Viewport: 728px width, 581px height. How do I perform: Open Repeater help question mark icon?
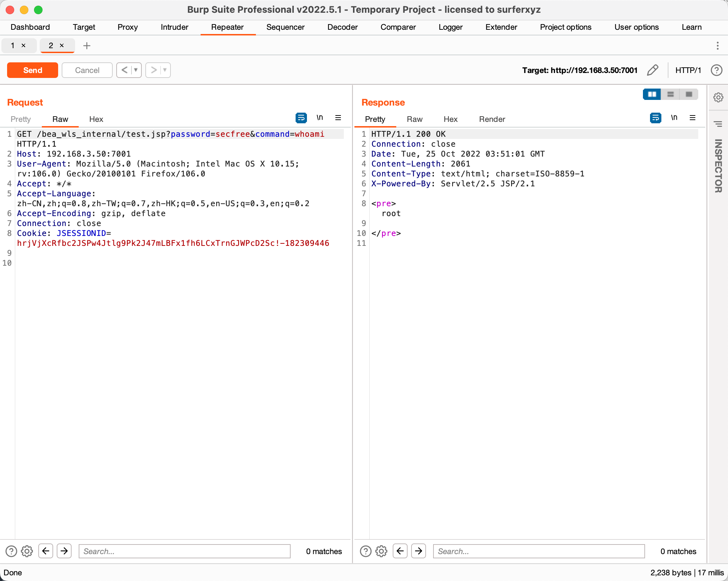click(x=716, y=70)
